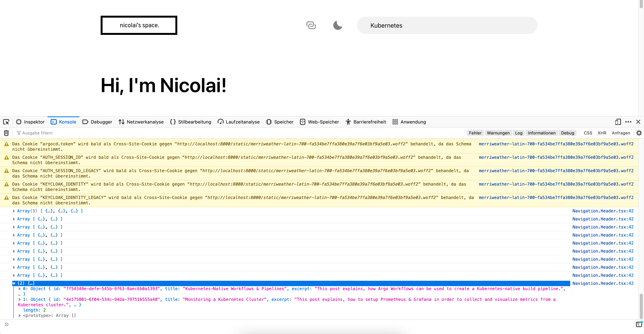Click the console vertical scrollbar thumb
644x334 pixels.
tap(641, 306)
